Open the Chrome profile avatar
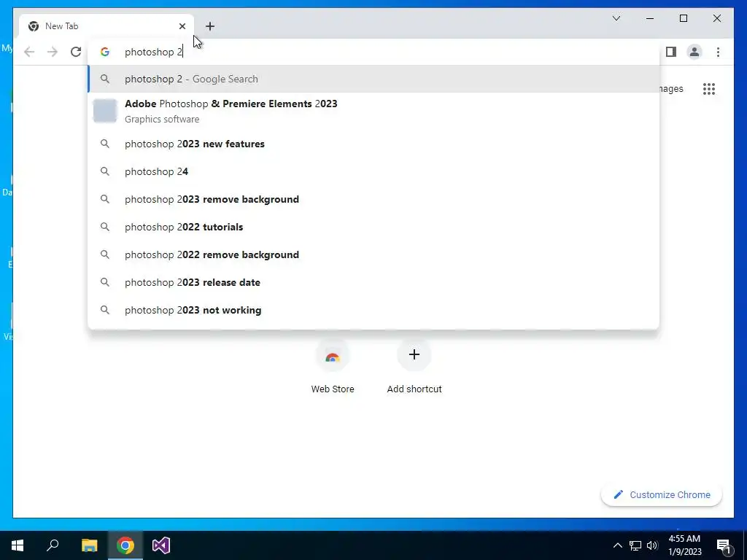This screenshot has width=747, height=560. point(694,52)
